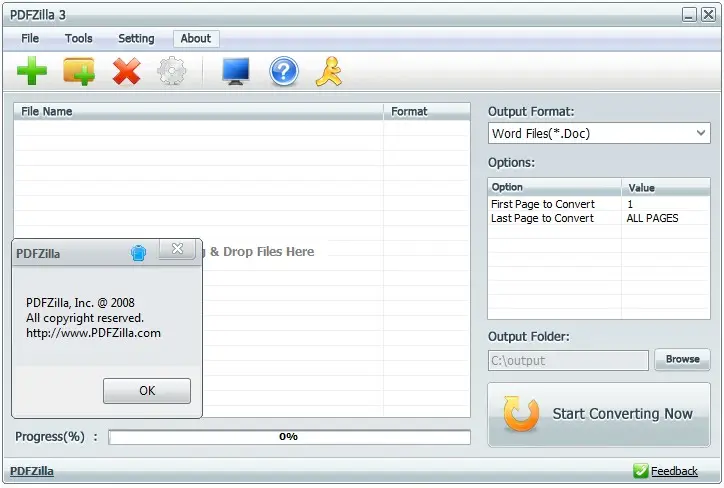Open the File menu

30,38
